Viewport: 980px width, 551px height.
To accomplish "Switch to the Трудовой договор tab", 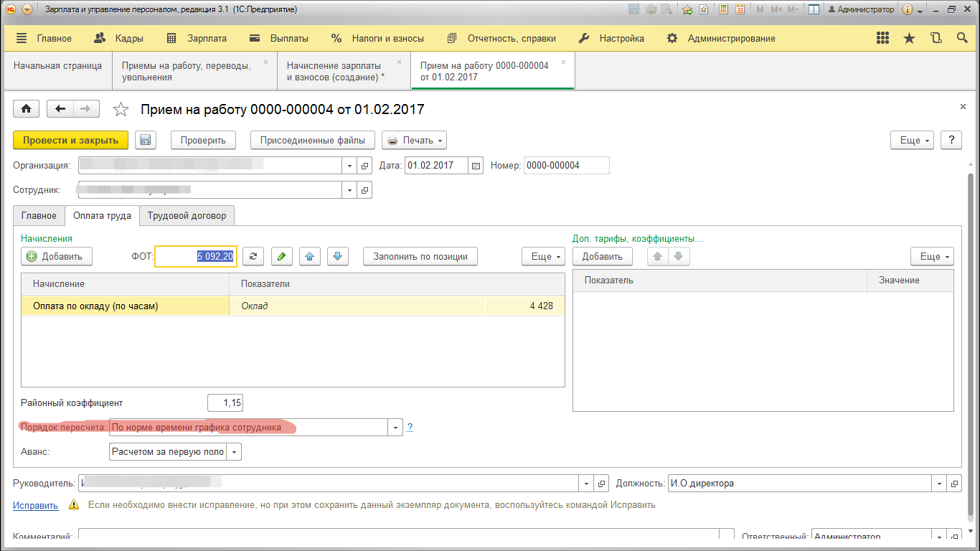I will point(187,215).
